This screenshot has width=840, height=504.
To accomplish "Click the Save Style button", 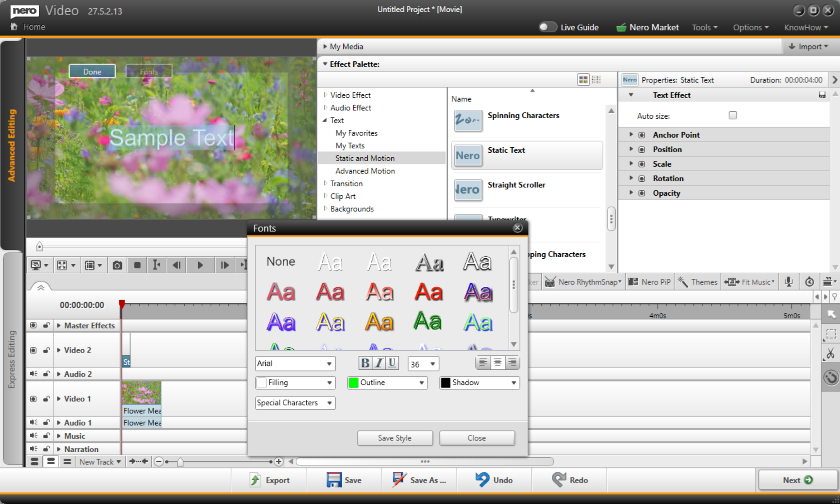I will [x=395, y=438].
